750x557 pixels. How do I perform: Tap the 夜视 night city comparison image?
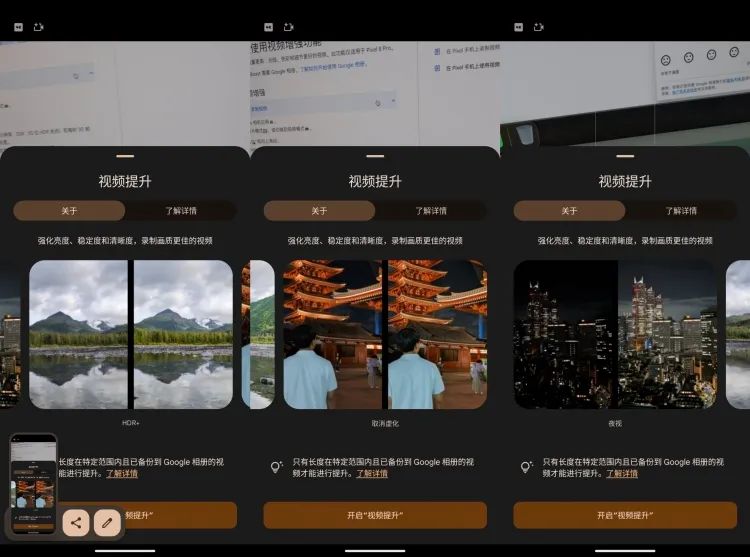(616, 334)
